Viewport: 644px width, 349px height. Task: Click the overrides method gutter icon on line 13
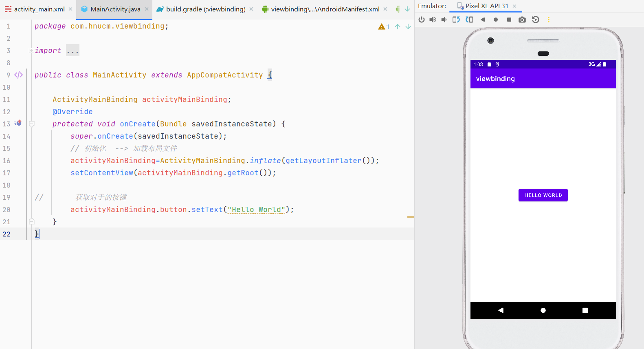[18, 123]
